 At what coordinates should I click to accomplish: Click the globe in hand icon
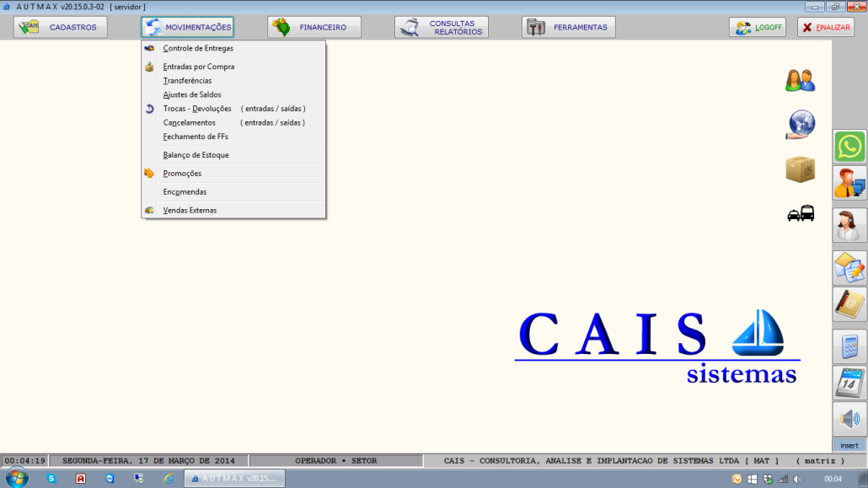click(x=801, y=125)
